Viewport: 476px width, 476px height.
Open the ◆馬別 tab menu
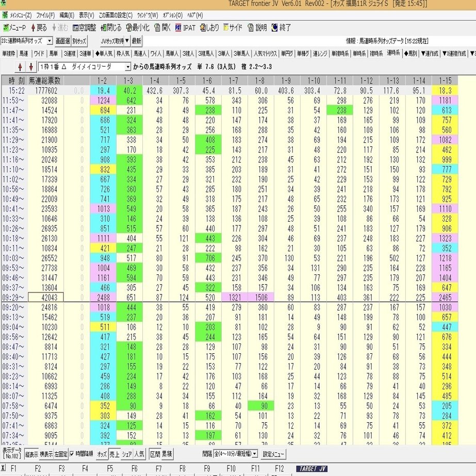tap(411, 54)
